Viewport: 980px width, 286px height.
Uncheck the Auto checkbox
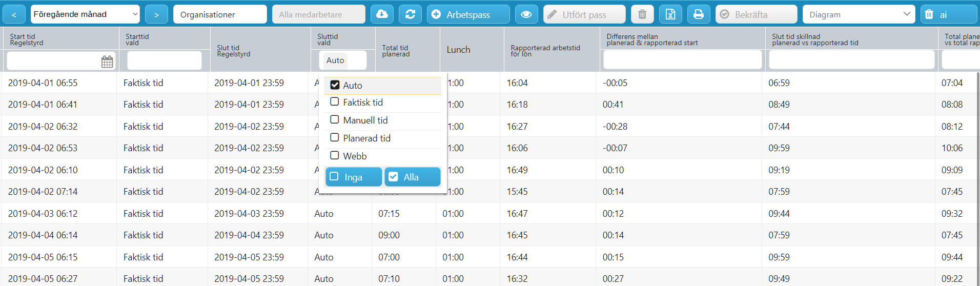(x=335, y=85)
